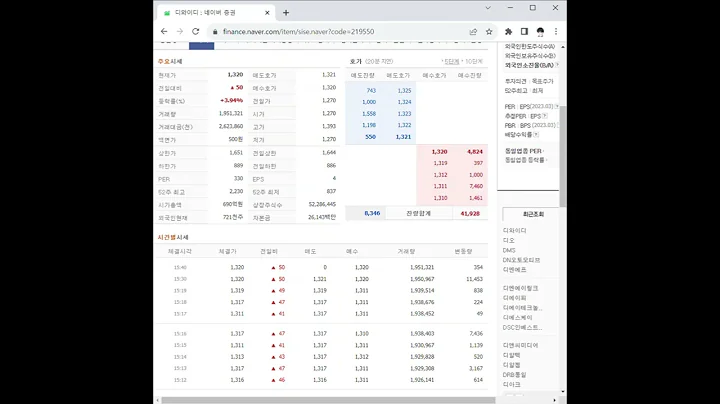Click bid quantity 4,824 in order book
The image size is (720, 404).
[475, 152]
